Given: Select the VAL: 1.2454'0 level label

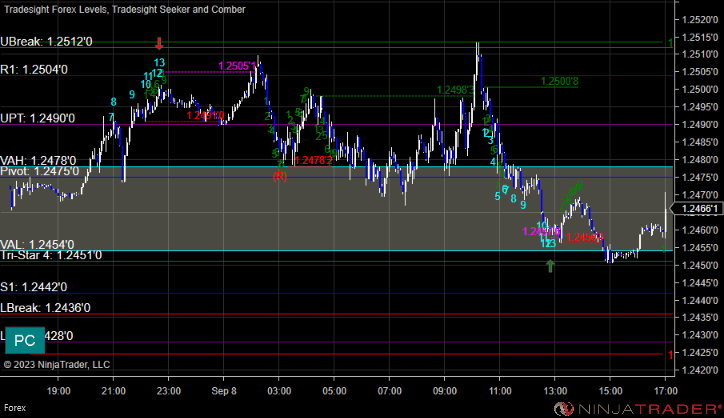Looking at the screenshot, I should point(37,245).
